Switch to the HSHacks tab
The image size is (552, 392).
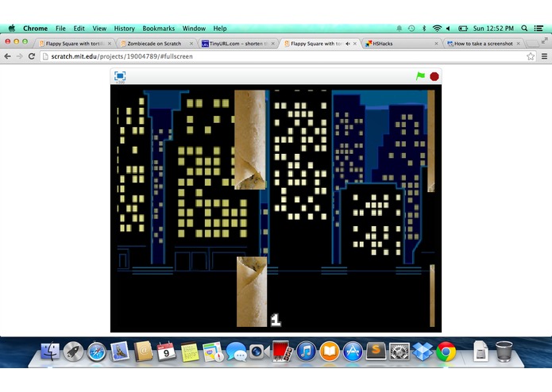(401, 44)
